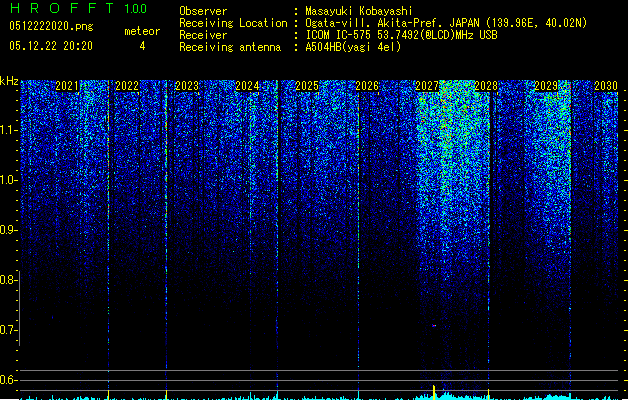Click the 2028 time marker
Viewport: 629px width, 400px height.
(x=486, y=86)
